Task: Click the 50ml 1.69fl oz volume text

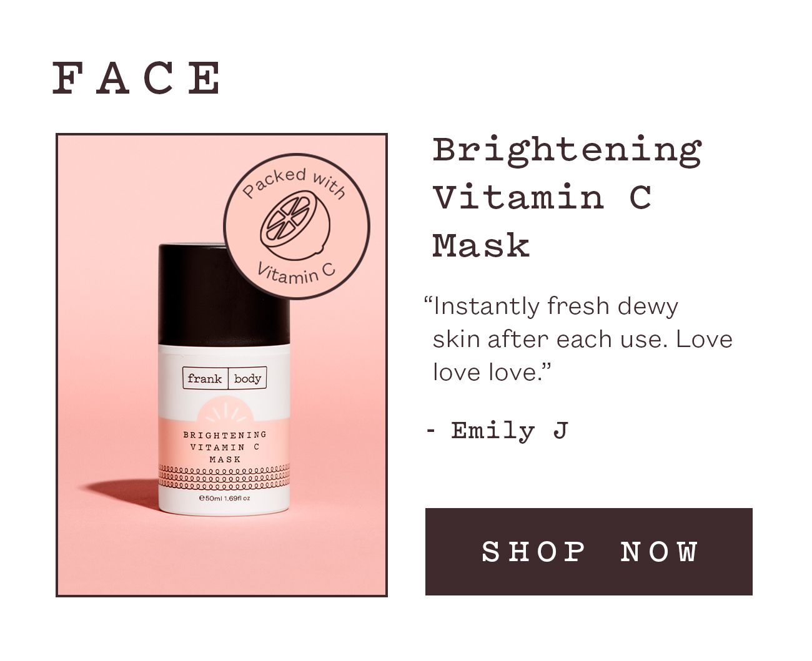Action: click(224, 498)
